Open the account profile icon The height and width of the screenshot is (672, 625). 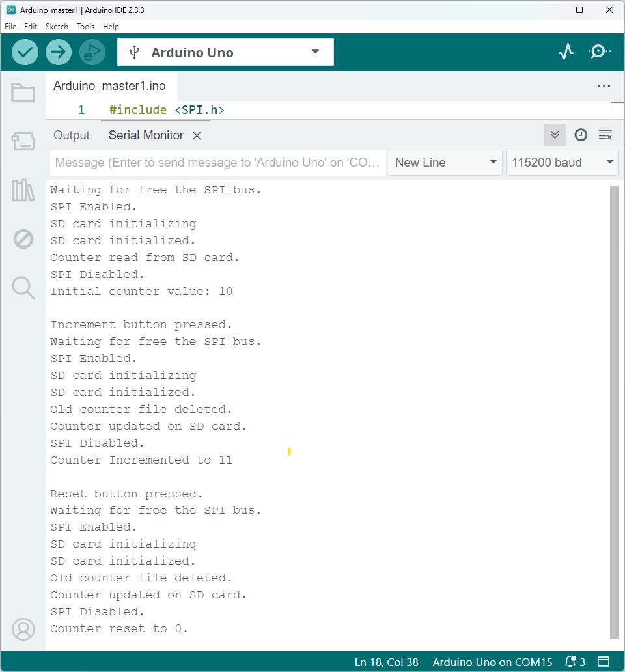click(23, 629)
